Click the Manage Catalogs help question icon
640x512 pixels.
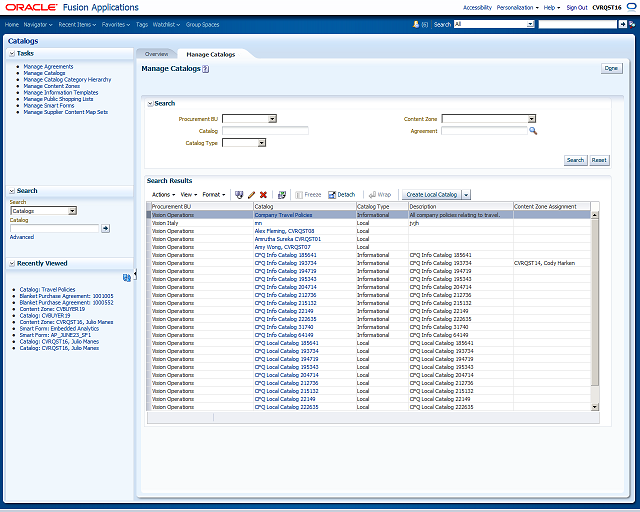(206, 69)
